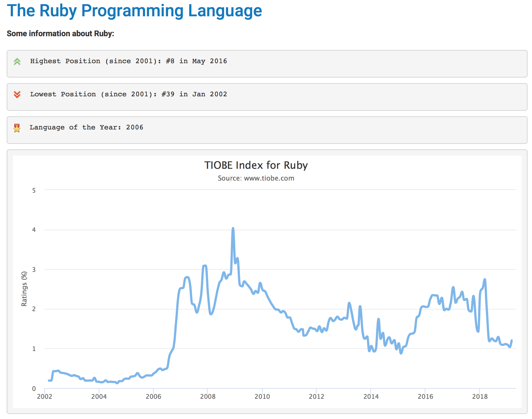Click the x-axis label 2016
This screenshot has height=419, width=532.
click(x=425, y=397)
